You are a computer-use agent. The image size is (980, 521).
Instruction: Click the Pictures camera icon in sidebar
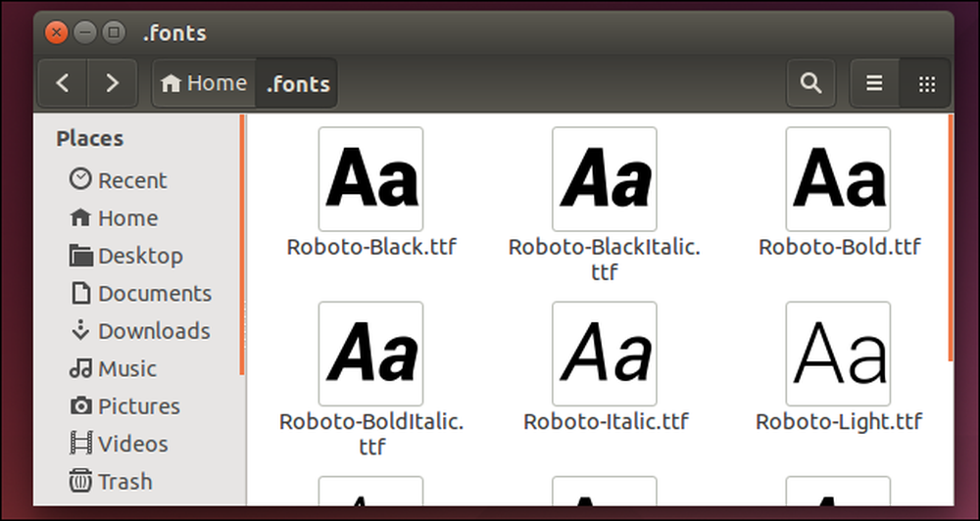(x=80, y=406)
